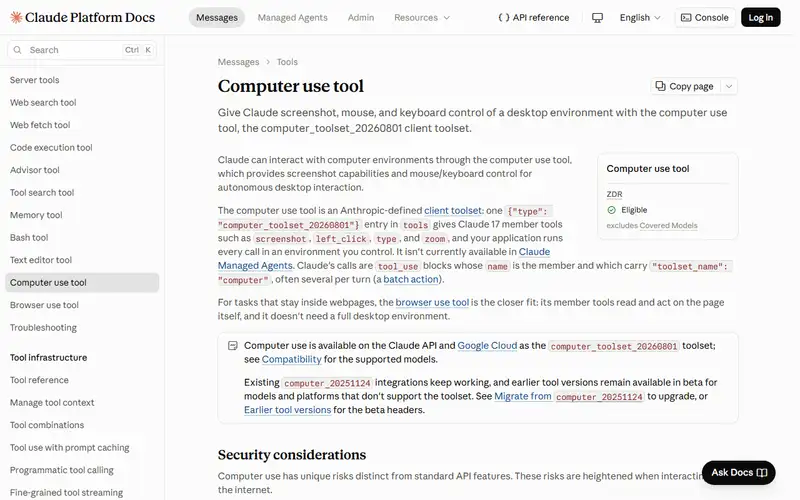Open Web fetch tool in sidebar
This screenshot has width=800, height=500.
pos(40,125)
